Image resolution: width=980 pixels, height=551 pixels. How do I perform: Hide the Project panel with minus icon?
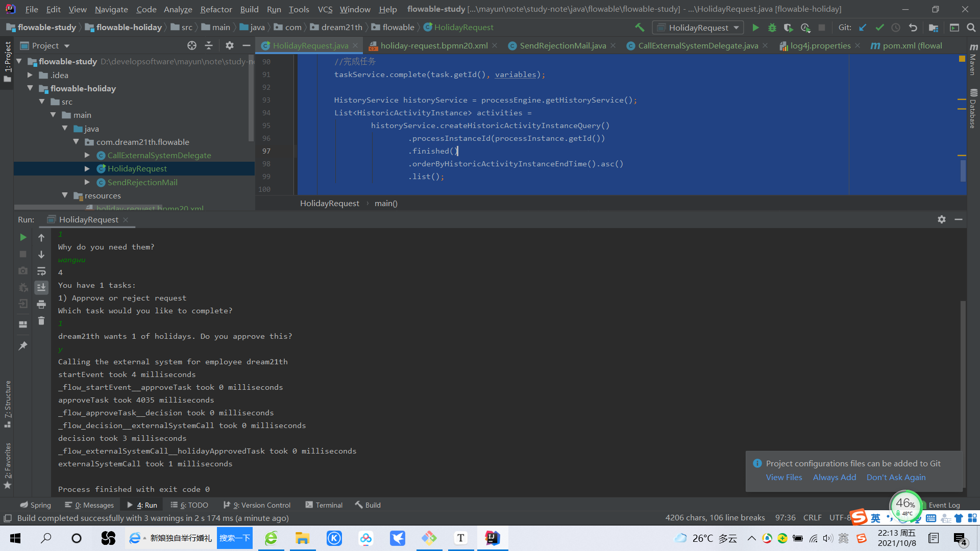click(247, 45)
